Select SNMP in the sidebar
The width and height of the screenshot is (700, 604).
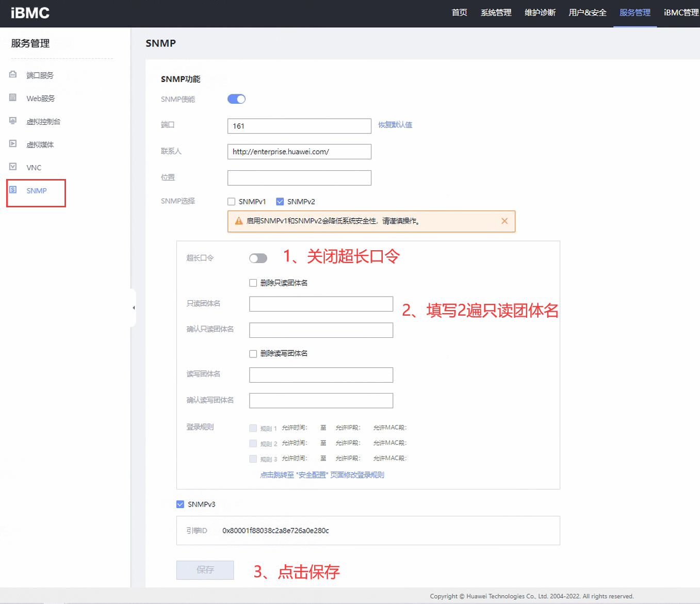37,191
